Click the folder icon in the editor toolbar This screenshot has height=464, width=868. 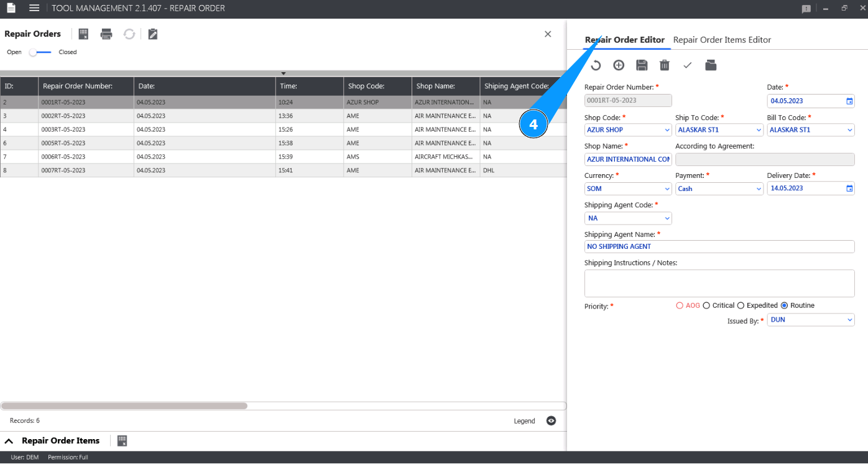[x=711, y=65]
